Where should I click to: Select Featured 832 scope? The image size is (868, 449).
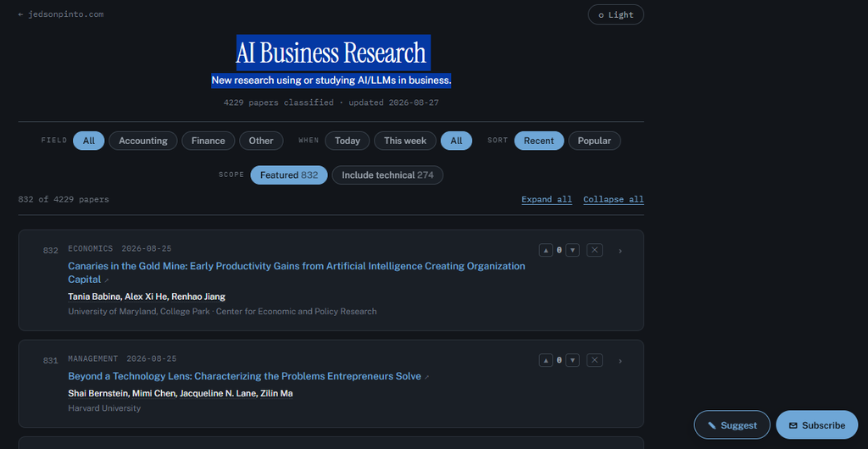click(x=289, y=175)
